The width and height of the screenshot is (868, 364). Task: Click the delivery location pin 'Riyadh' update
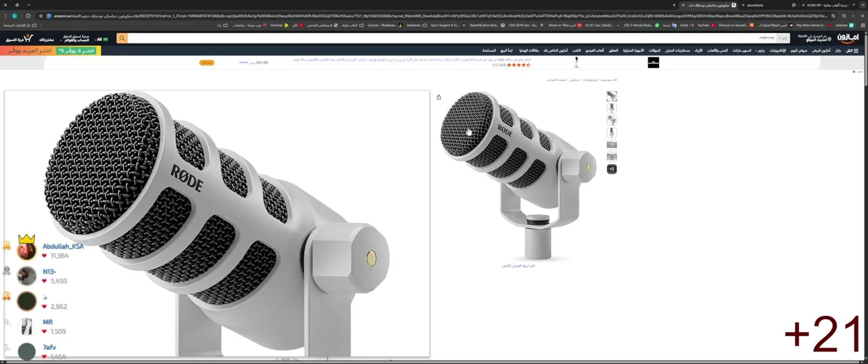(814, 38)
